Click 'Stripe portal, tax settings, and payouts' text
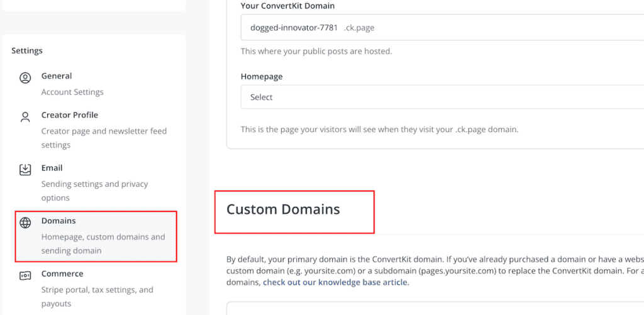 pos(97,297)
